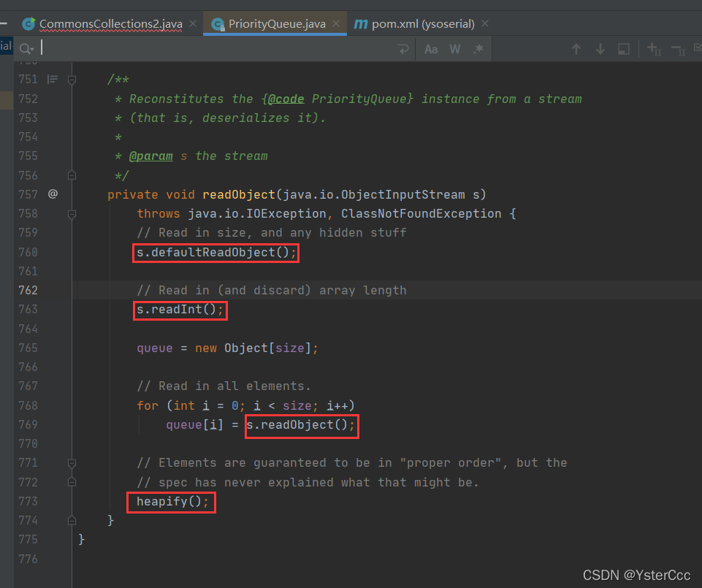The image size is (702, 588).
Task: Unselect occurrence icon in search bar
Action: point(679,50)
